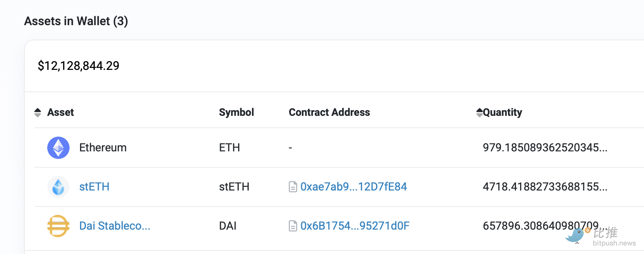Click the Ethereum coin logo icon

point(58,148)
